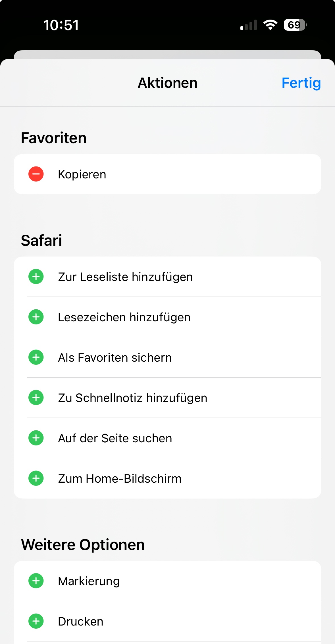Tap the Zum Home-Bildschirm label
Viewport: 335px width, 644px height.
click(x=120, y=479)
